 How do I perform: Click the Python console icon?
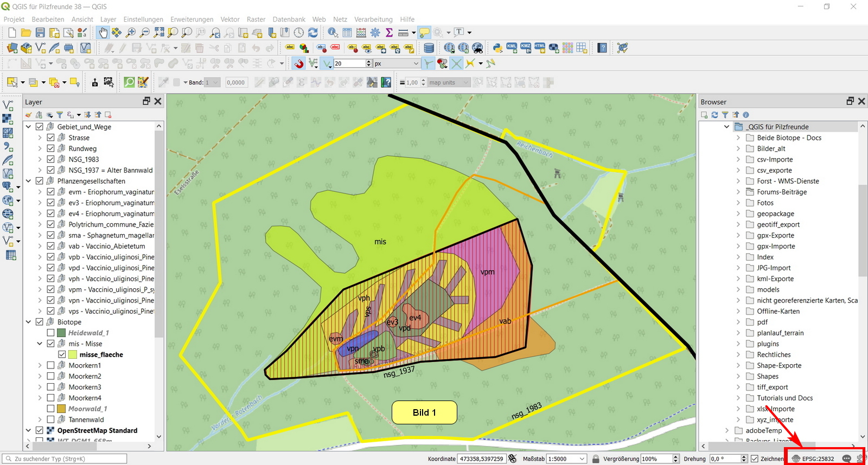point(497,48)
